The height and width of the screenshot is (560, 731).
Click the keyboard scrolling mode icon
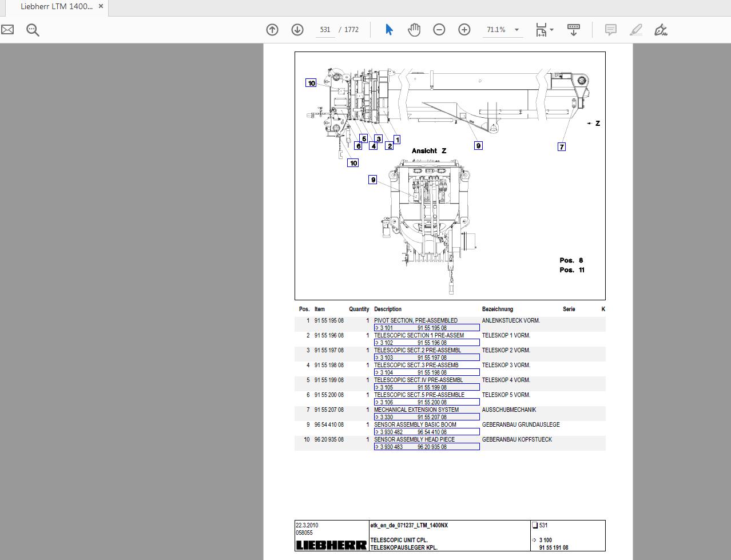click(574, 30)
